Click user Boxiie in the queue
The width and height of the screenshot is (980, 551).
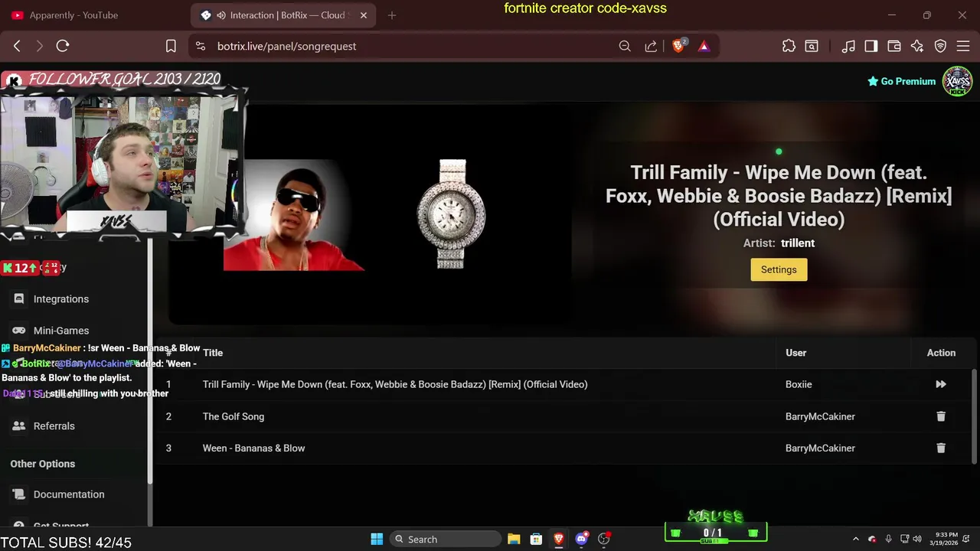799,384
